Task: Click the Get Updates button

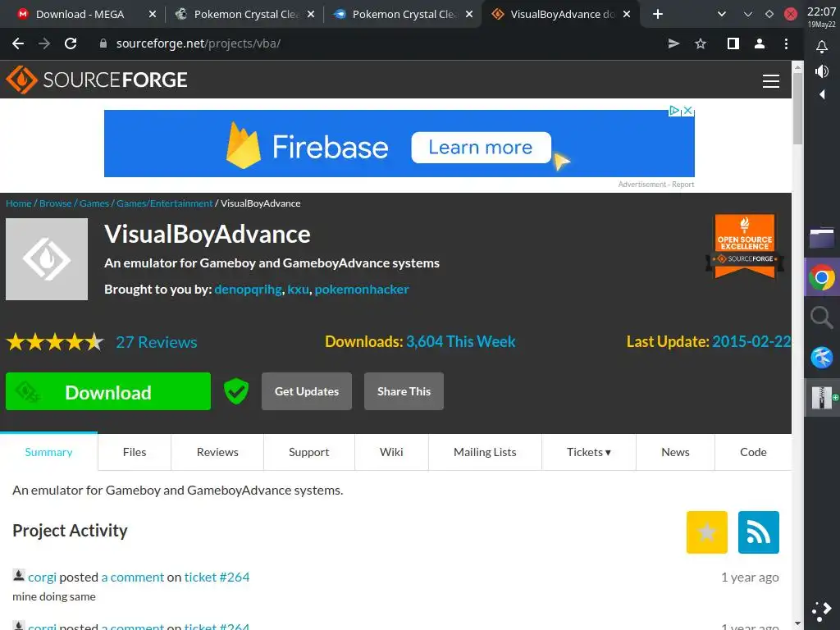Action: 307,391
